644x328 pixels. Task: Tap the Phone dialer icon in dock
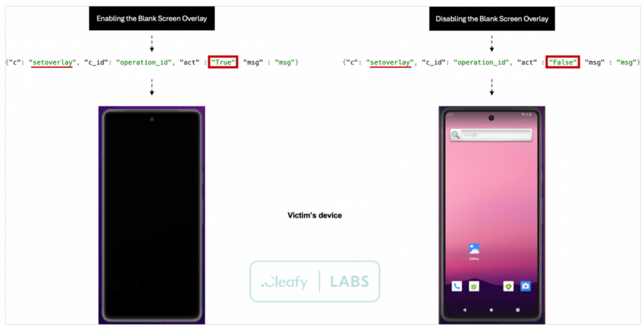click(457, 286)
